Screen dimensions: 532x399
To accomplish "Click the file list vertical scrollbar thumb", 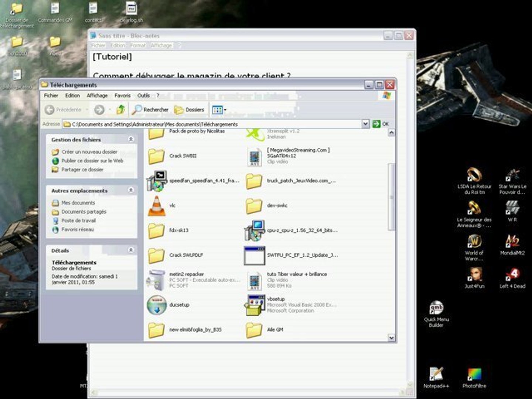I will pyautogui.click(x=392, y=197).
